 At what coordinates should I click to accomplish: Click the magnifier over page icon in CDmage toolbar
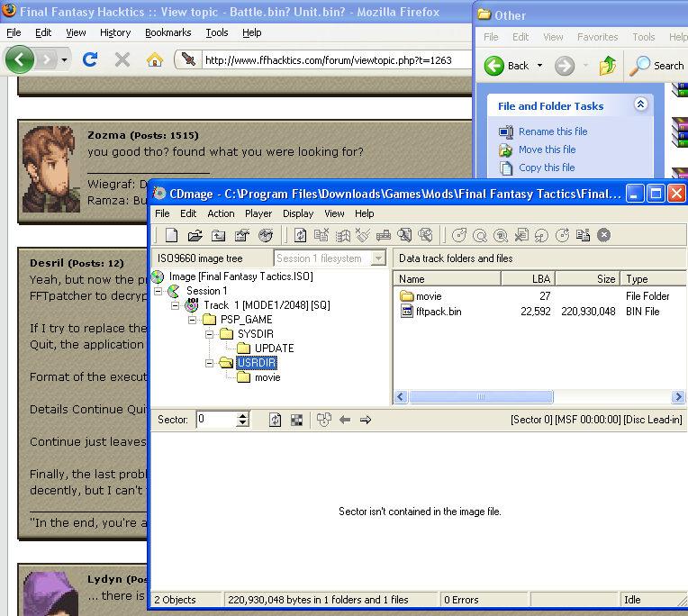404,235
